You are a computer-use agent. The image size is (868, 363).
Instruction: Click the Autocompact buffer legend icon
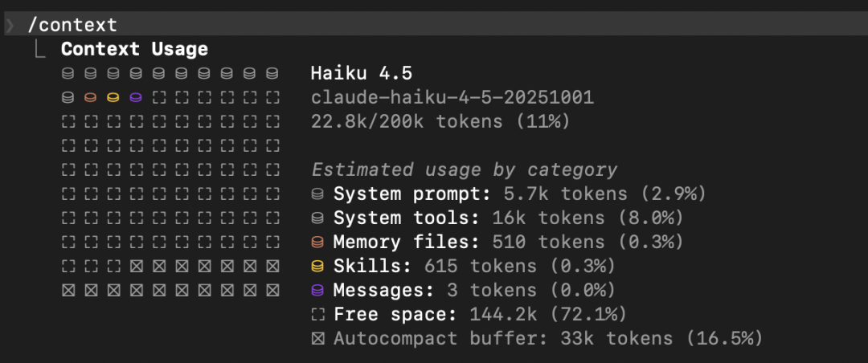pyautogui.click(x=317, y=339)
